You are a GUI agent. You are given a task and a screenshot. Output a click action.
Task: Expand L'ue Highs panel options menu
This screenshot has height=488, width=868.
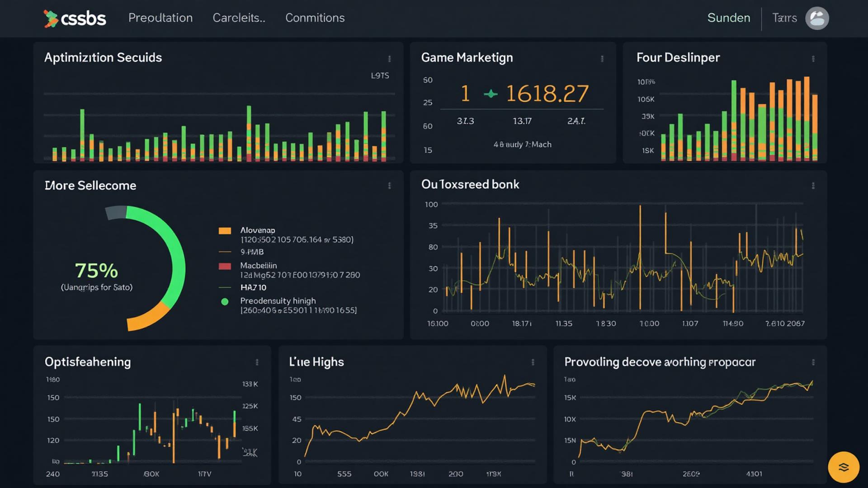point(533,362)
